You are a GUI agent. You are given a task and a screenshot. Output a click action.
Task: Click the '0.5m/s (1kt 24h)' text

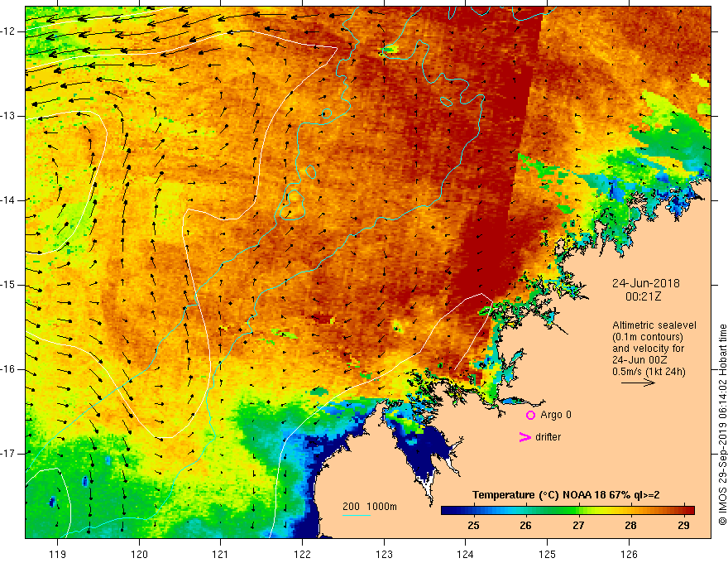649,372
